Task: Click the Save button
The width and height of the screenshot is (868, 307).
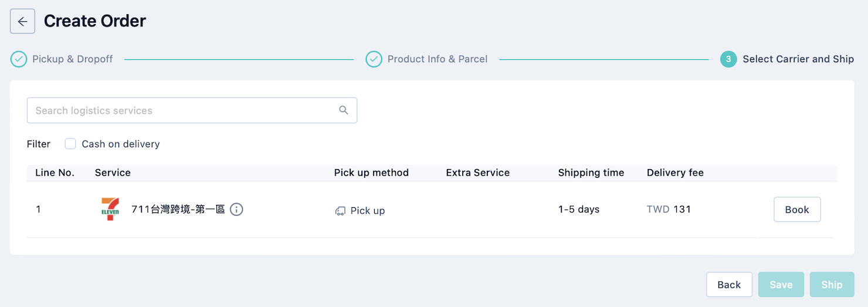Action: pyautogui.click(x=781, y=285)
